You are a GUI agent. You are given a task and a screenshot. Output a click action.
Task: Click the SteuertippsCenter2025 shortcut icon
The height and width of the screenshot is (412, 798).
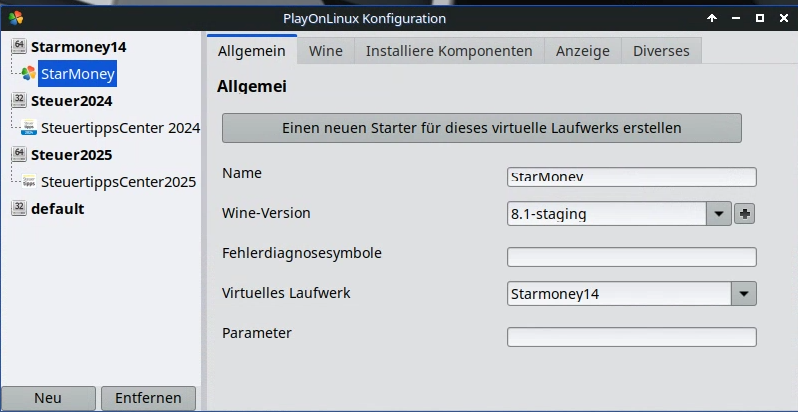point(28,181)
